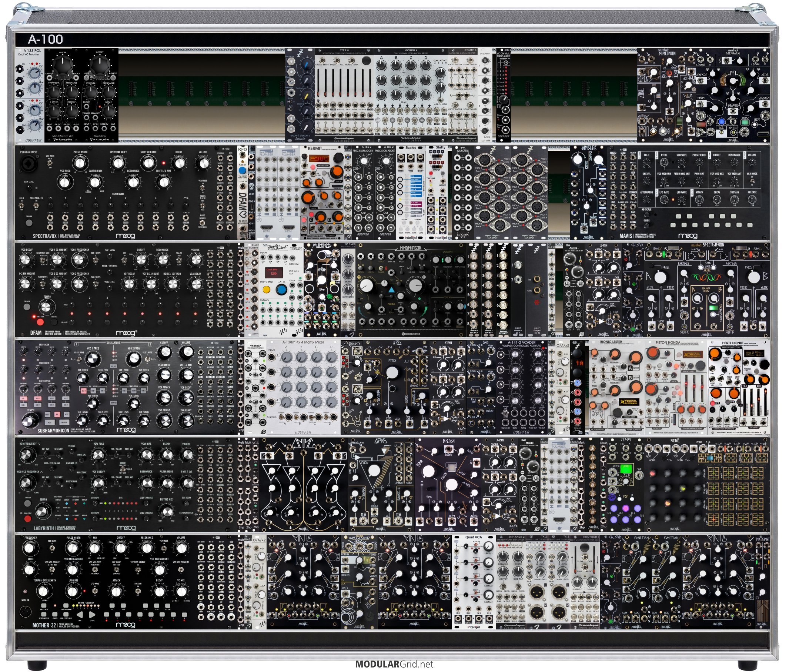
Task: Click the Spectravox PROGRAM INPUT combo jack
Action: pos(29,164)
